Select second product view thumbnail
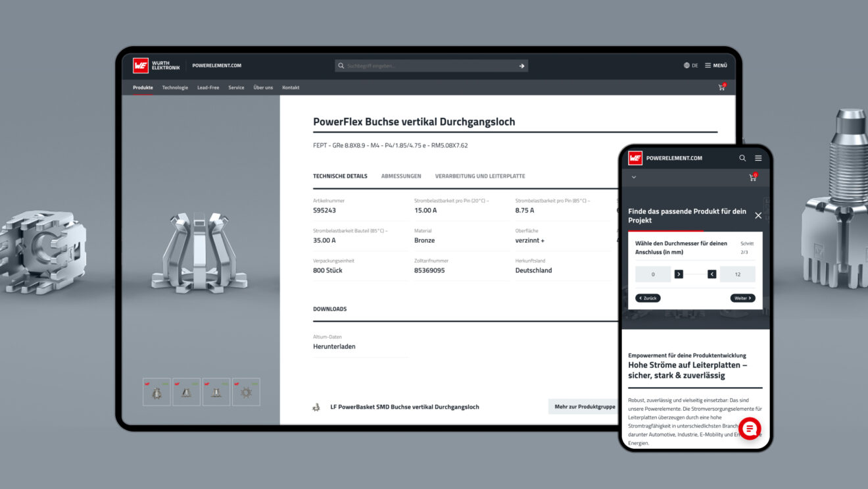This screenshot has height=489, width=868. (x=186, y=392)
